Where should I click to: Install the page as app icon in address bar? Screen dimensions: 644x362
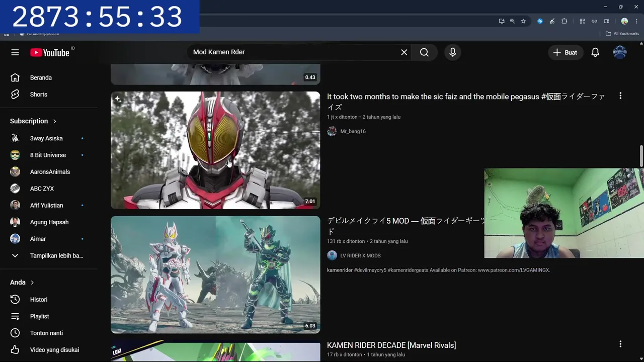coord(502,21)
